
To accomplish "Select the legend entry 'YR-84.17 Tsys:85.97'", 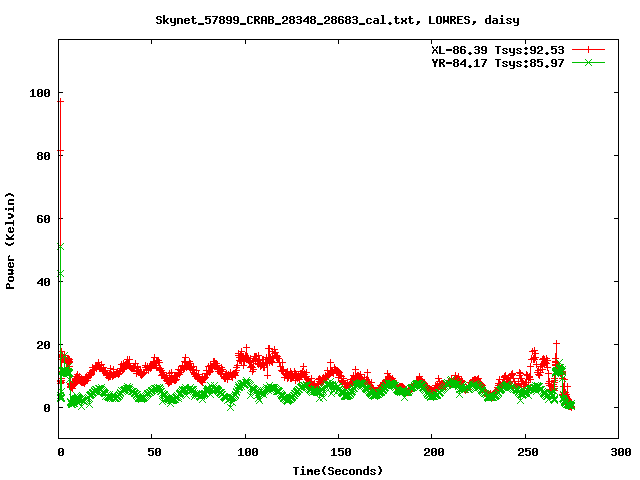I will [498, 63].
